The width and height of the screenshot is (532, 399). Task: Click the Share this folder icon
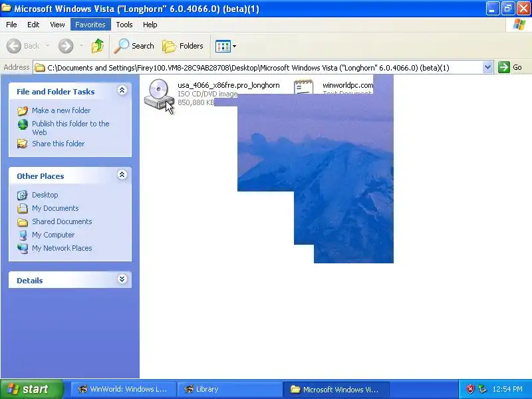pos(23,144)
